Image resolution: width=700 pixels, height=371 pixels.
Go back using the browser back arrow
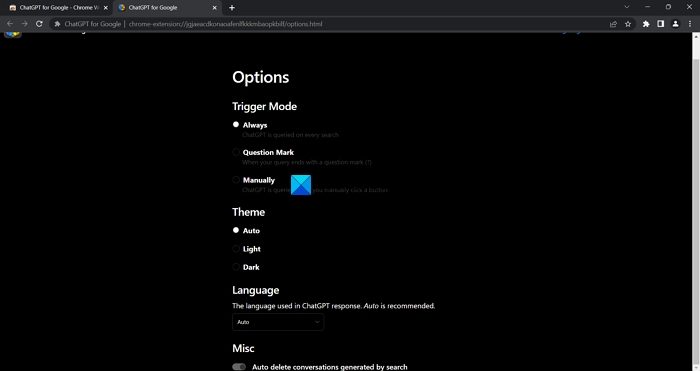[10, 24]
